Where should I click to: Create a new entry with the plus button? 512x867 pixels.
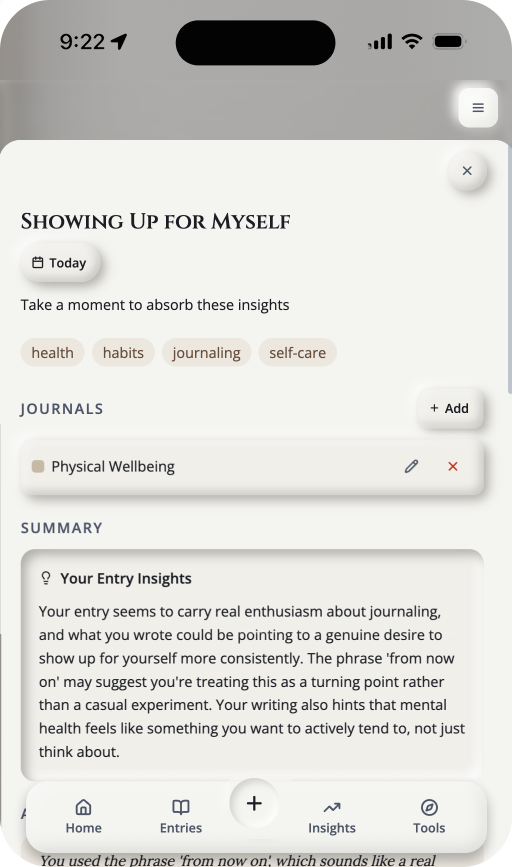(x=254, y=803)
